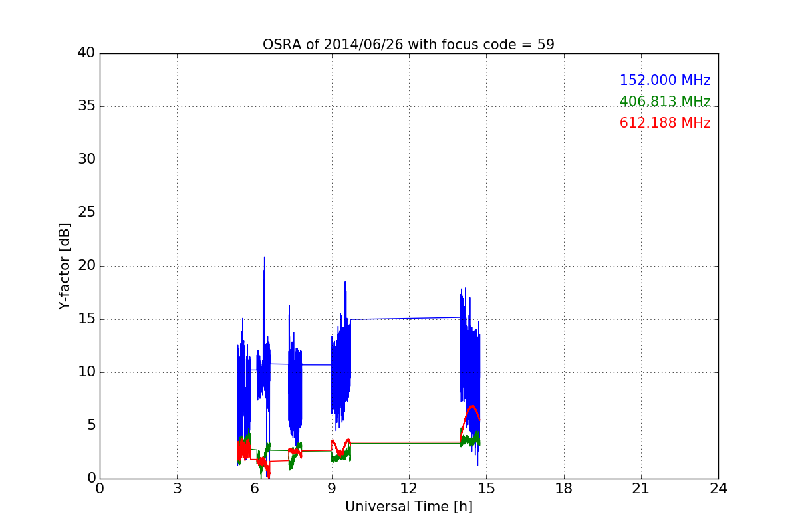Select the blue 152.000 MHz legend label
798x532 pixels.
[x=665, y=80]
